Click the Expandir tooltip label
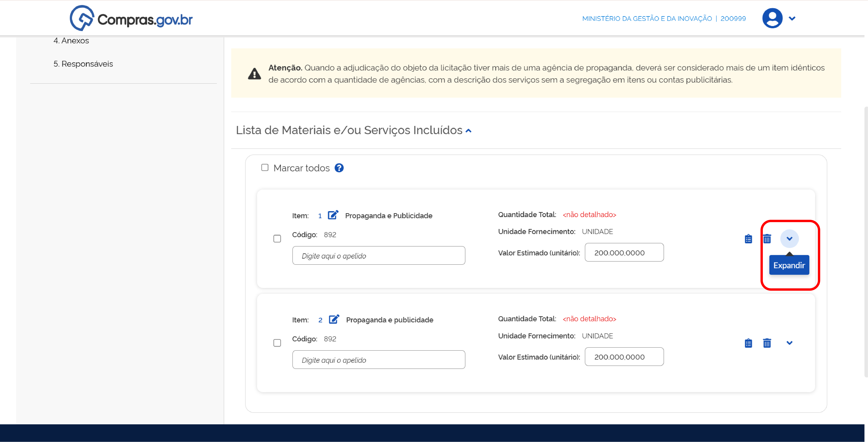 [x=789, y=265]
